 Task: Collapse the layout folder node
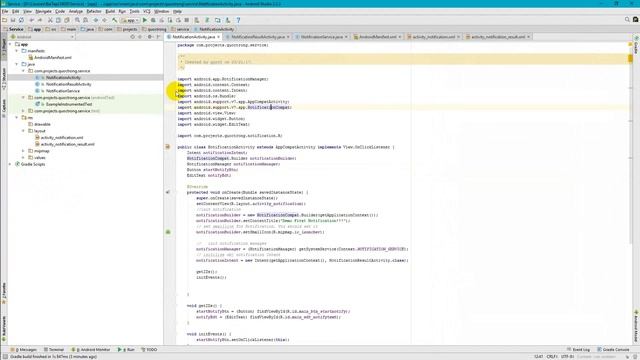pyautogui.click(x=23, y=131)
